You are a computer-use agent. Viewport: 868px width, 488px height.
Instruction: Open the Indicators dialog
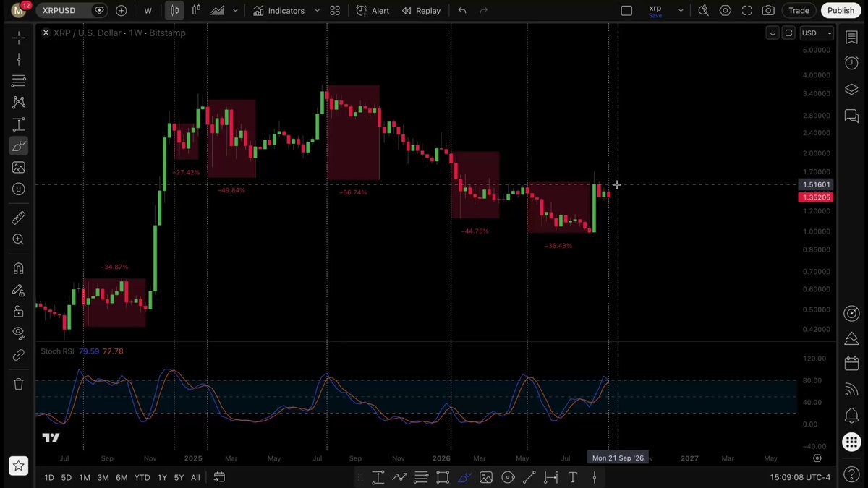coord(279,11)
